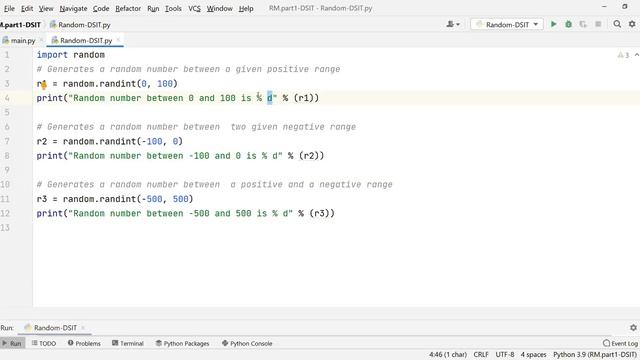Click the grey Stop button in toolbar
The image size is (640, 360).
(x=598, y=24)
